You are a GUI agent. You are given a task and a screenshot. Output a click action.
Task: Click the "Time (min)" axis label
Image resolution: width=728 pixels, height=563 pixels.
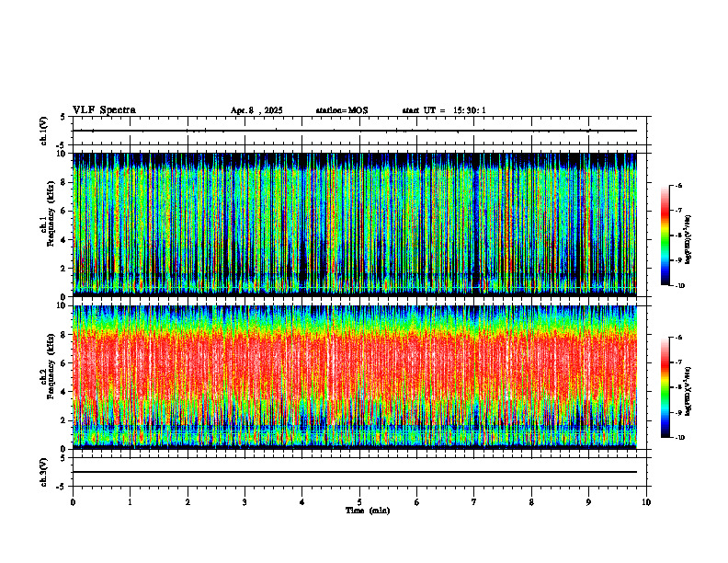pos(368,511)
